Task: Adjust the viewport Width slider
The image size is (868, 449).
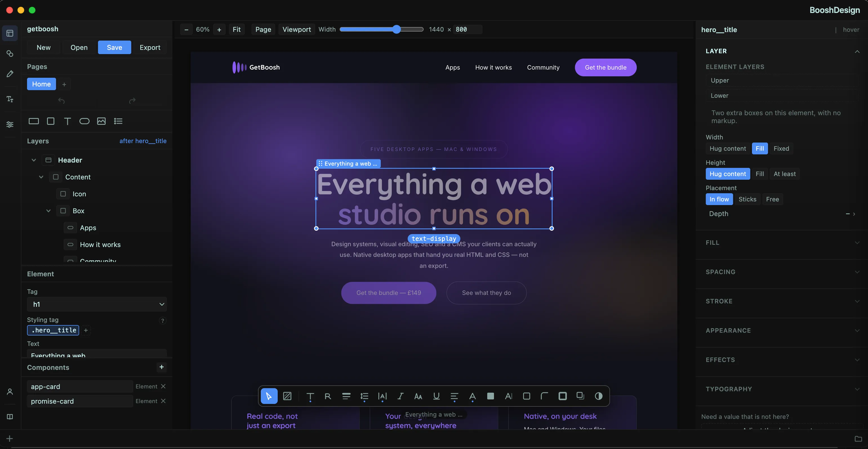Action: pos(381,29)
